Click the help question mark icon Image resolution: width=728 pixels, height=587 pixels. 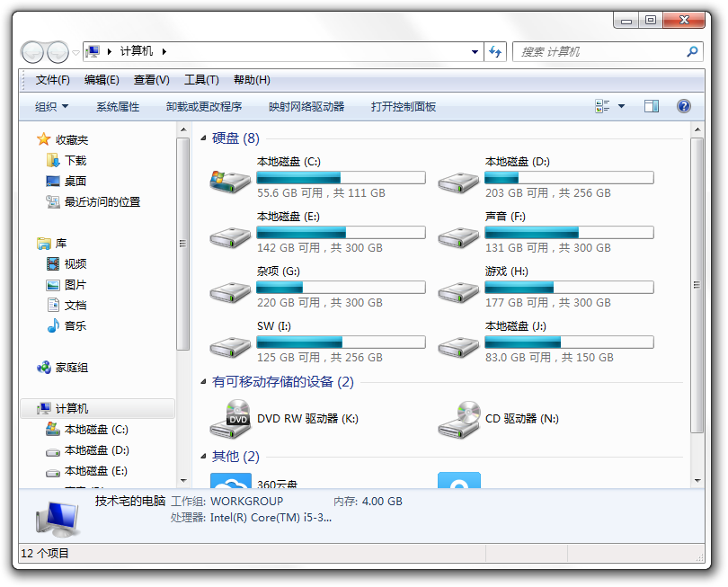(x=683, y=106)
